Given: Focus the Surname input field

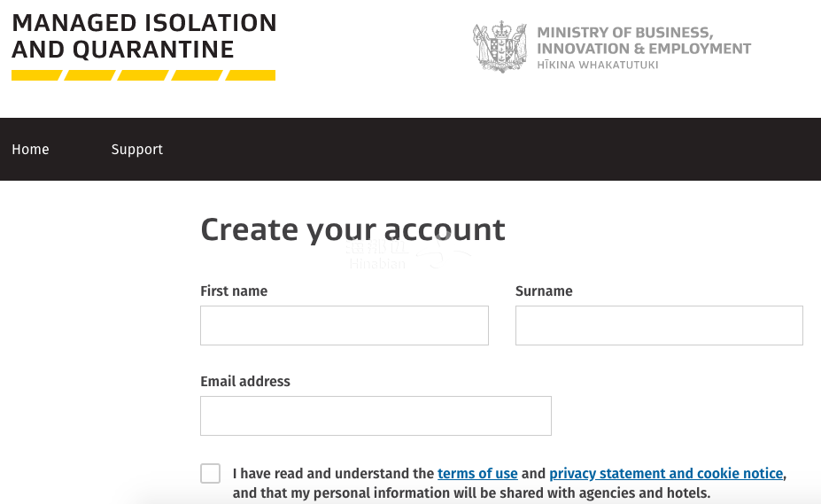Looking at the screenshot, I should pyautogui.click(x=659, y=325).
